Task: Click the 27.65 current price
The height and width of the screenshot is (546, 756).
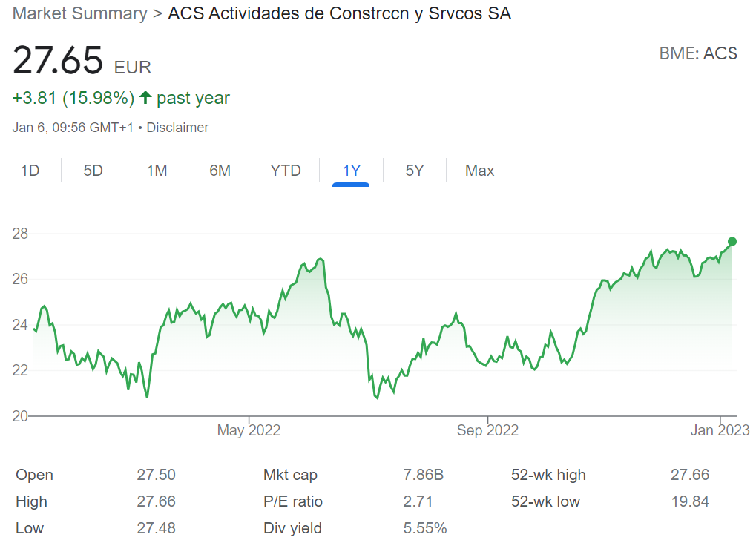Action: (x=58, y=61)
